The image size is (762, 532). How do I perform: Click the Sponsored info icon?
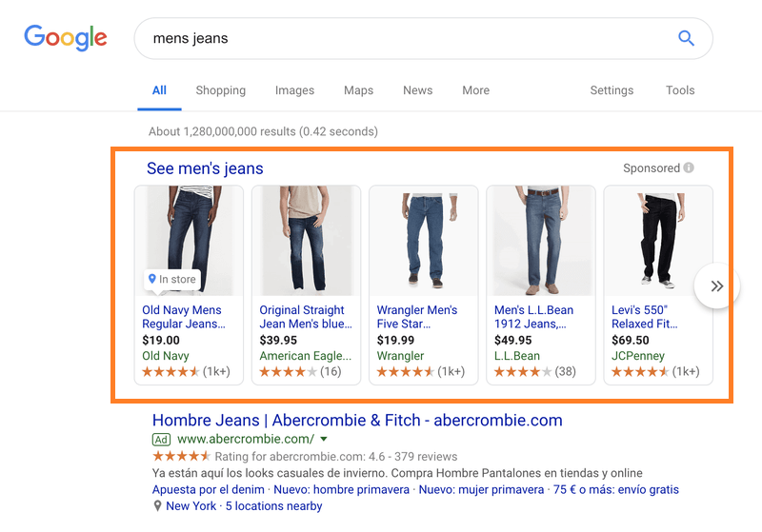pyautogui.click(x=689, y=167)
